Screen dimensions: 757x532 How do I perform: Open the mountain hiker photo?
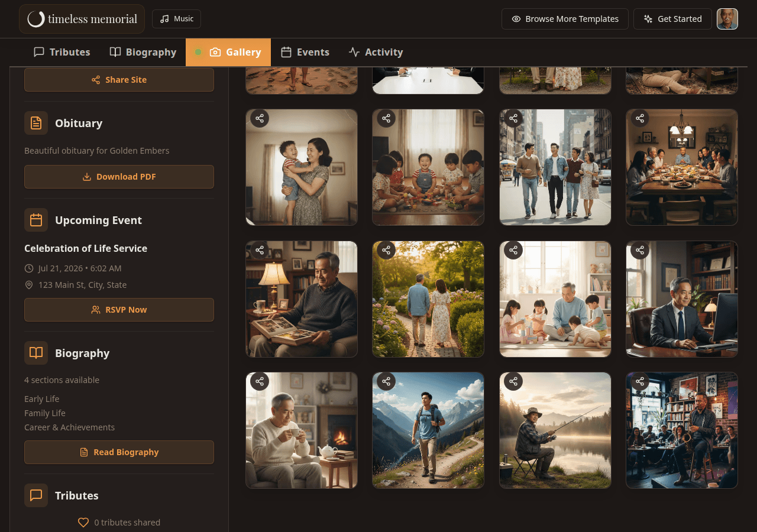(x=428, y=430)
